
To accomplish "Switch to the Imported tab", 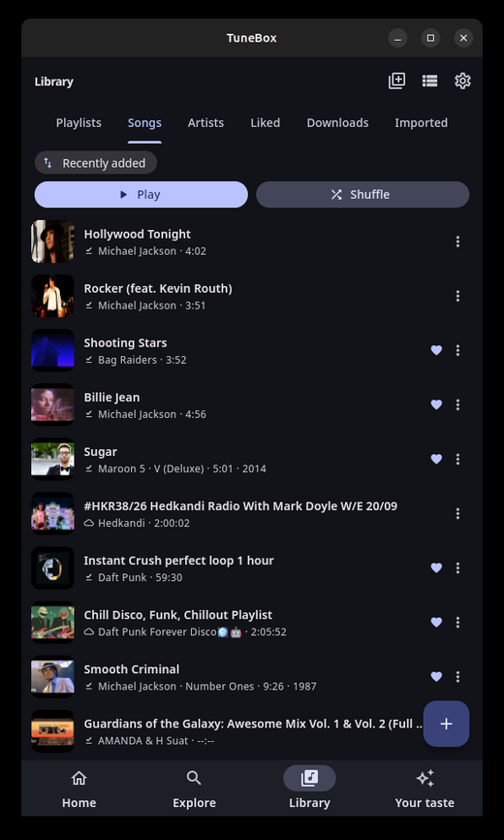I will [421, 122].
